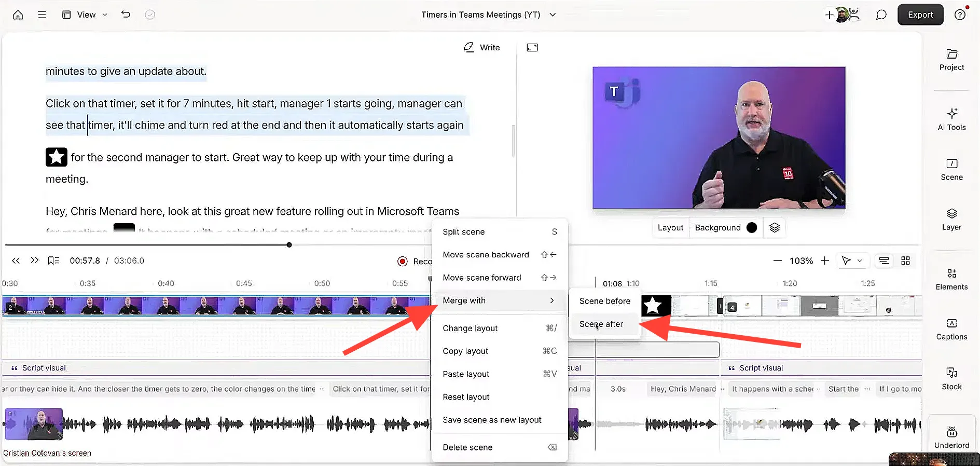Image resolution: width=980 pixels, height=466 pixels.
Task: Open the Underlord assistant
Action: click(x=951, y=437)
